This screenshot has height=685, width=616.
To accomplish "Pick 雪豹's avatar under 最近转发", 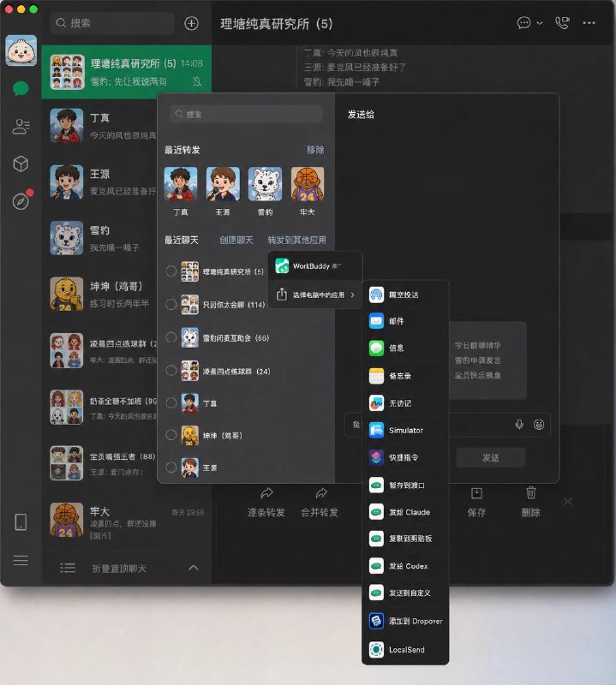I will pyautogui.click(x=265, y=184).
